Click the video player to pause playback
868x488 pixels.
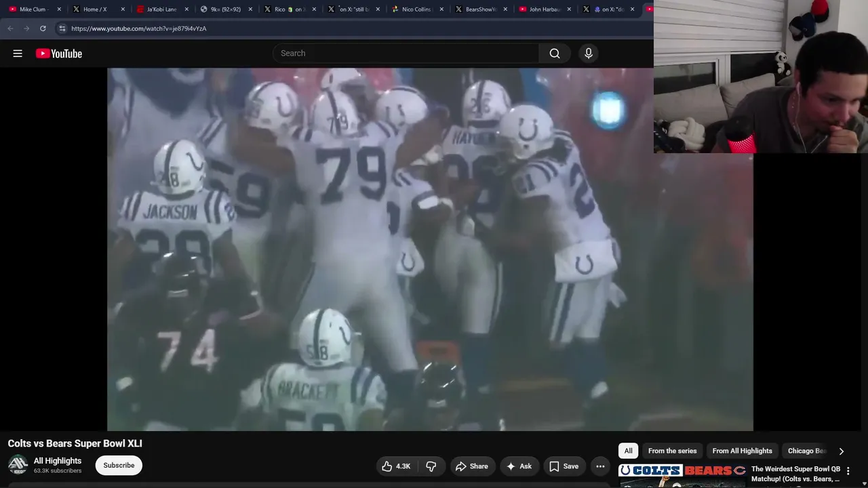tap(430, 249)
